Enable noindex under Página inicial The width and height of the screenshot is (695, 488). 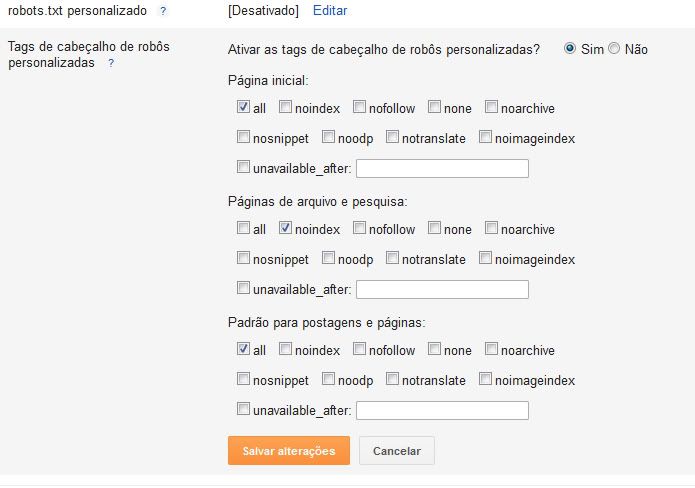[x=286, y=107]
